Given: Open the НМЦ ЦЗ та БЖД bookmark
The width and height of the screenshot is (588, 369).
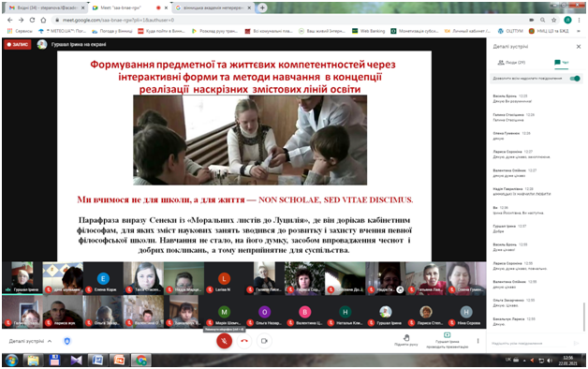Looking at the screenshot, I should pyautogui.click(x=549, y=31).
